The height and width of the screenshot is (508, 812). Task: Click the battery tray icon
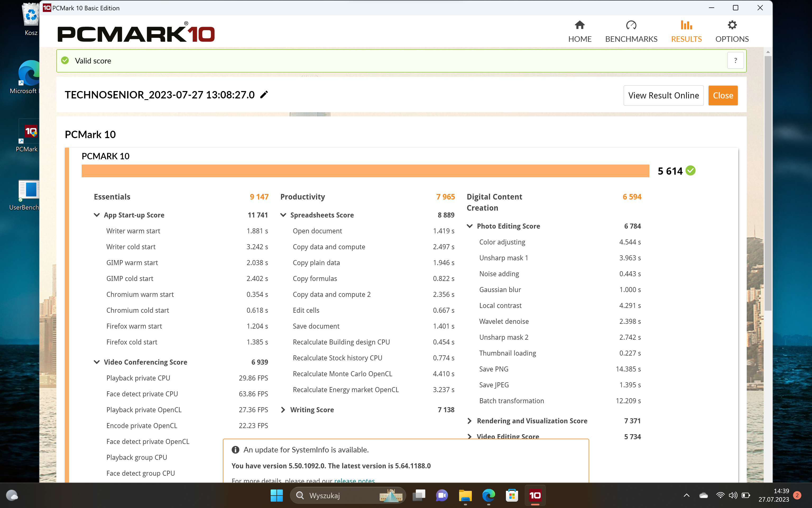click(746, 495)
